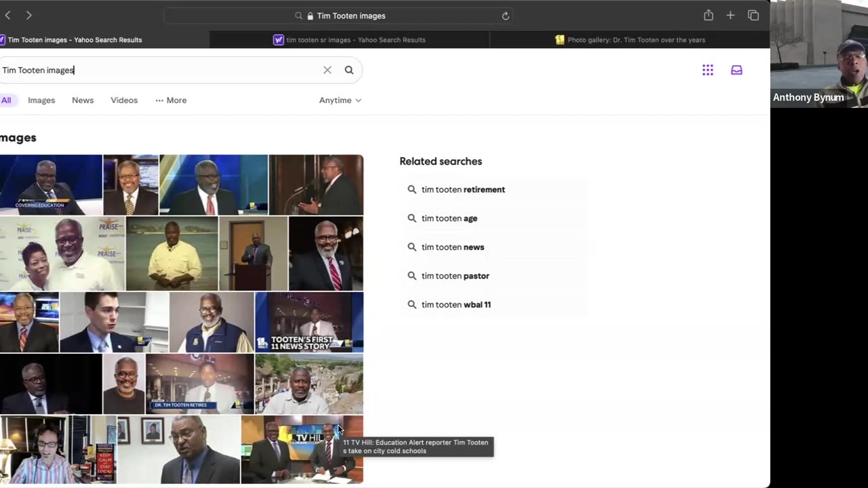Open the 'Covering Education' image thumbnail

(x=51, y=185)
